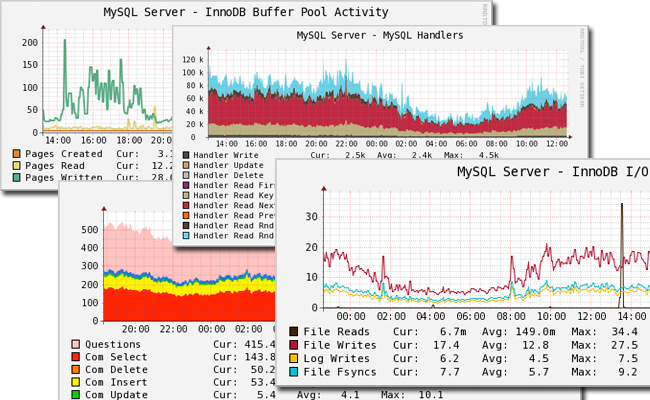This screenshot has width=650, height=400.
Task: Click the Pages Written green legend swatch
Action: pos(17,178)
